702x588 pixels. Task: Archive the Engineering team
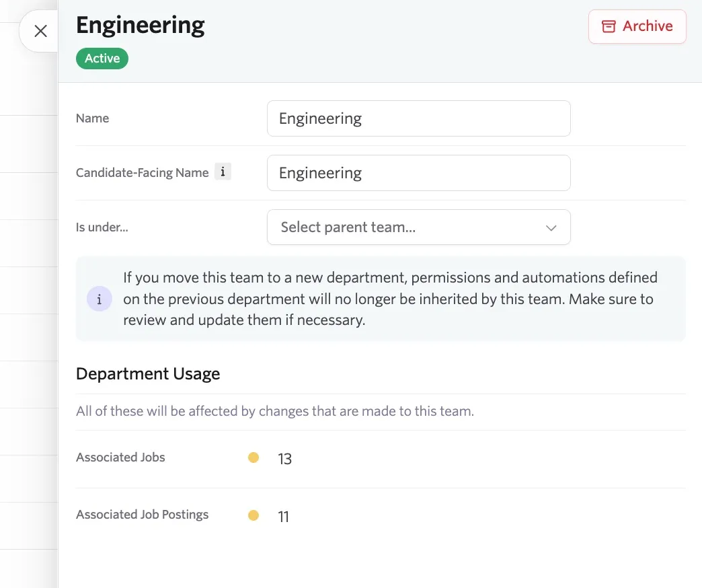coord(637,26)
